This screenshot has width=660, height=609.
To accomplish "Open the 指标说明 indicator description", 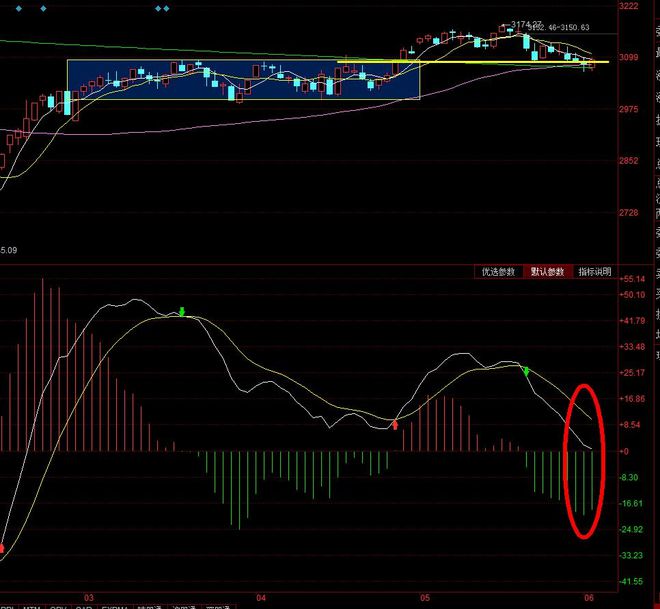I will (x=594, y=271).
